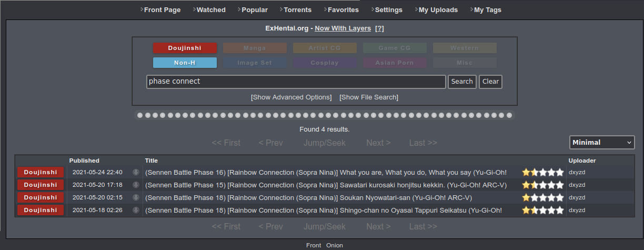The height and width of the screenshot is (250, 644).
Task: Click Next > above the results table
Action: pos(378,143)
